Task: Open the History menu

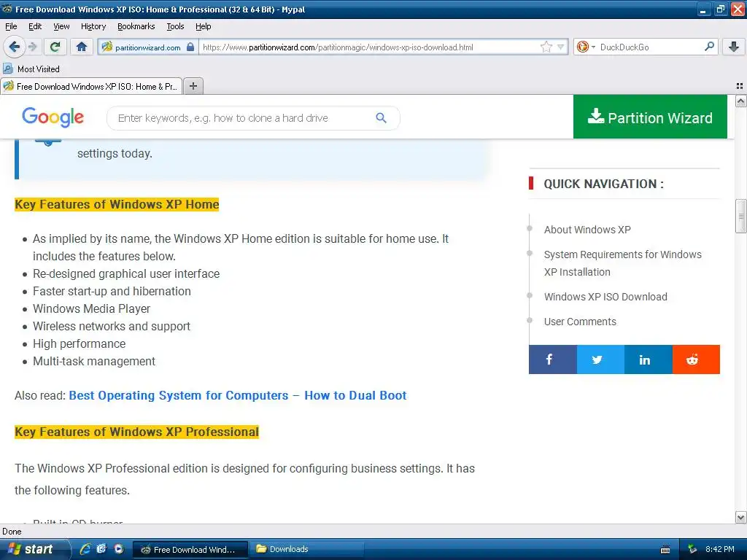Action: pos(93,26)
